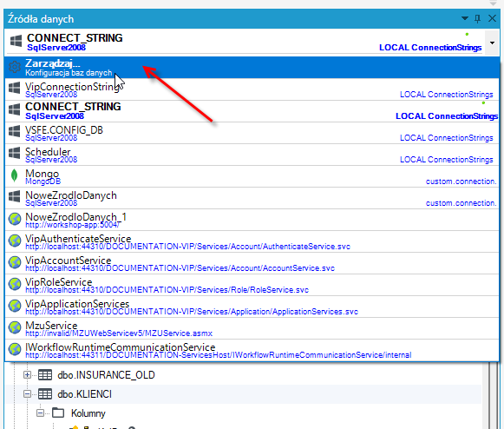
Task: Click Windows icon beside NoweZrodloDanych
Action: point(15,196)
